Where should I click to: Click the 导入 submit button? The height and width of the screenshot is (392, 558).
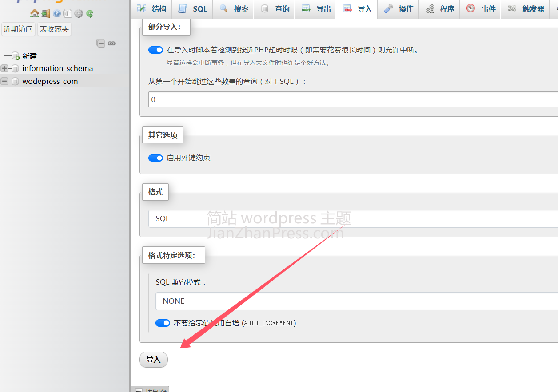point(153,360)
